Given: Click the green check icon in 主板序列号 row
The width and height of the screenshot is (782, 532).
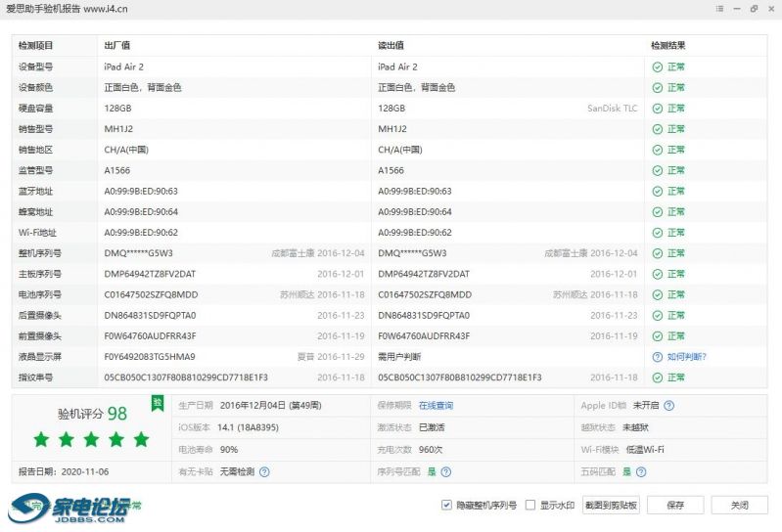Looking at the screenshot, I should point(658,274).
